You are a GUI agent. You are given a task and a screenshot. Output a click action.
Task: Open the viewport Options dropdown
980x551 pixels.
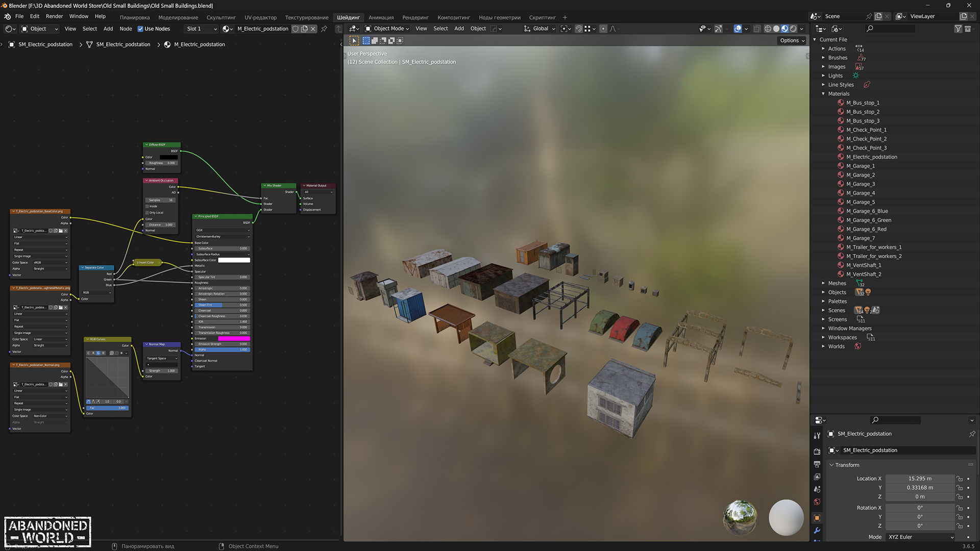tap(792, 40)
